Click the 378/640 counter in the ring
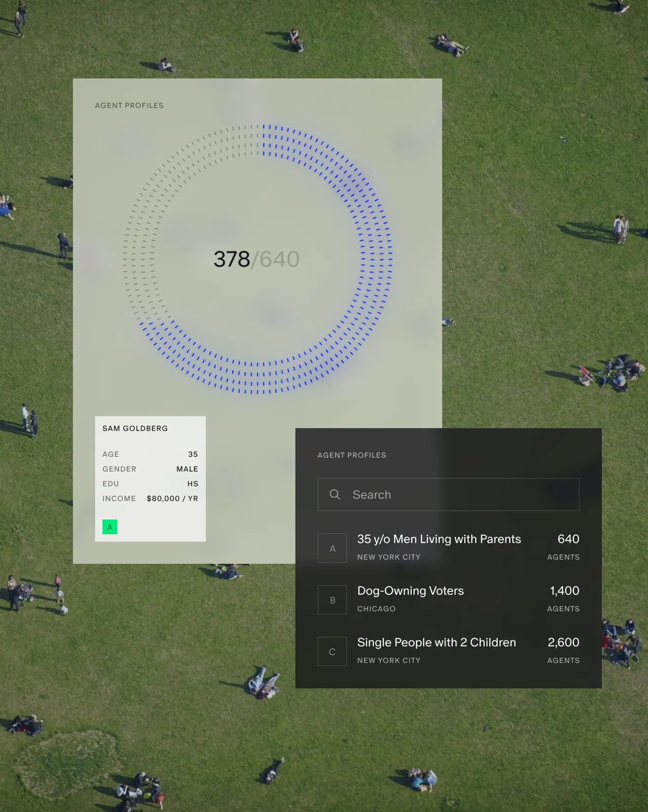The image size is (648, 812). 257,259
